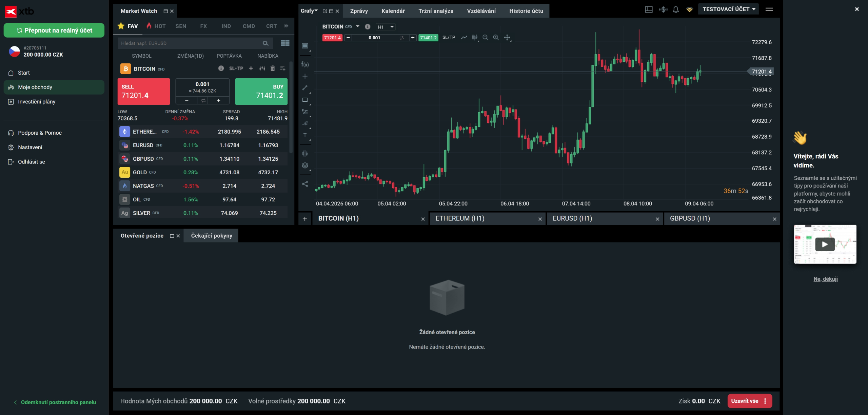Click the Ne, děkuji link
Viewport: 868px width, 415px height.
click(825, 279)
